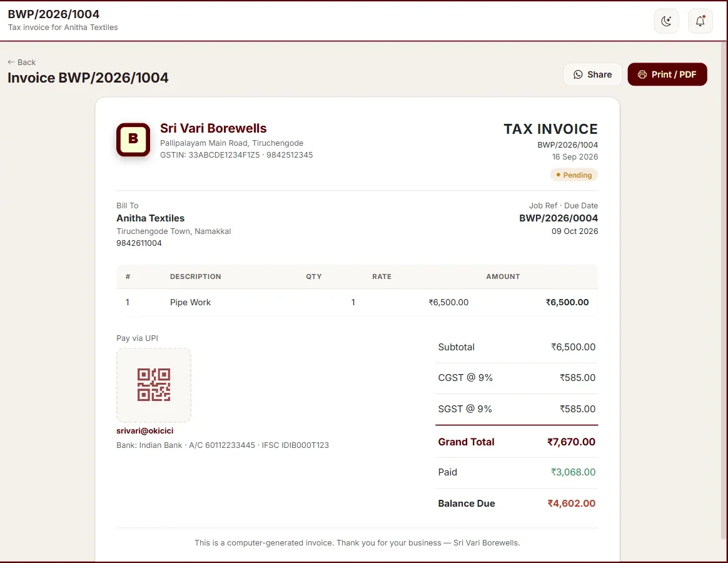Click the Paid amount ₹3,068.00
Viewport: 728px width, 563px height.
573,472
